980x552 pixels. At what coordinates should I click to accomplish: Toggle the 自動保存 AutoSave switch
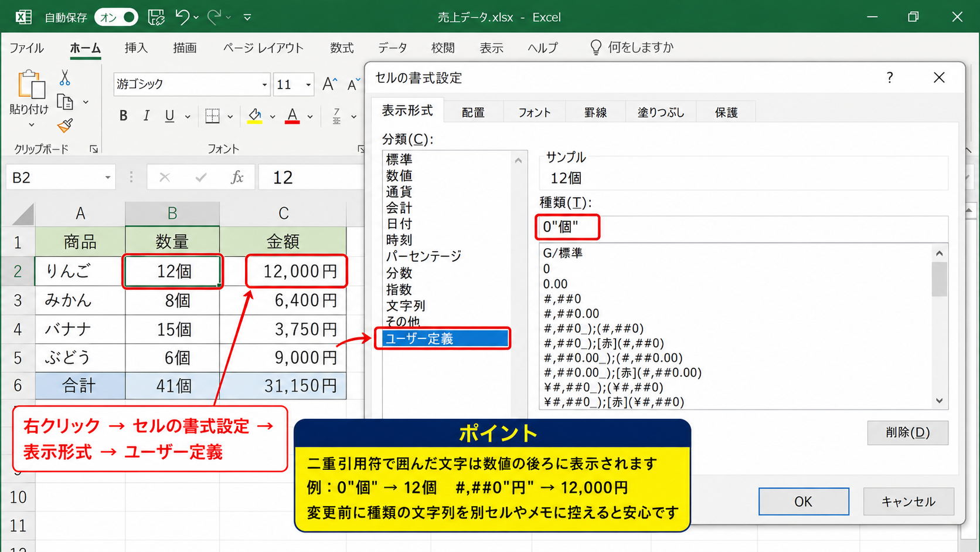coord(116,17)
